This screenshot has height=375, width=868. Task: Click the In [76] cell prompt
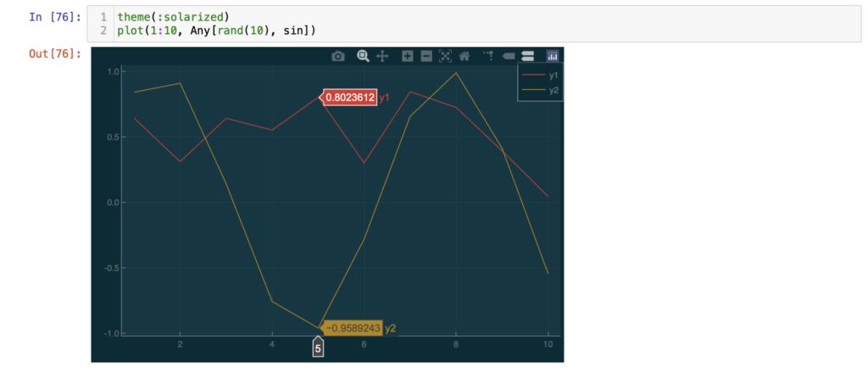pyautogui.click(x=55, y=17)
